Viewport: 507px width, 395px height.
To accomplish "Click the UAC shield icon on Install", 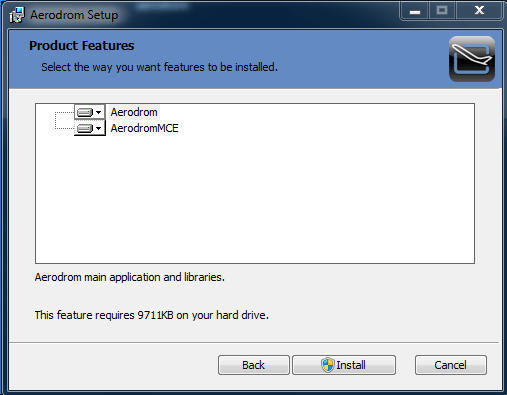I will tap(328, 365).
